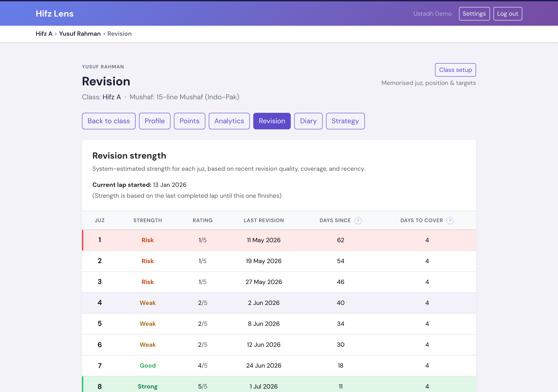Select juz 2 row number
This screenshot has width=558, height=392.
100,261
